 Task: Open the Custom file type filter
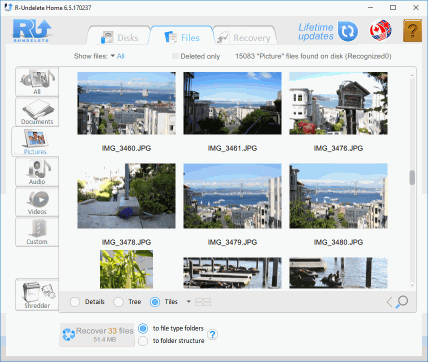point(37,232)
